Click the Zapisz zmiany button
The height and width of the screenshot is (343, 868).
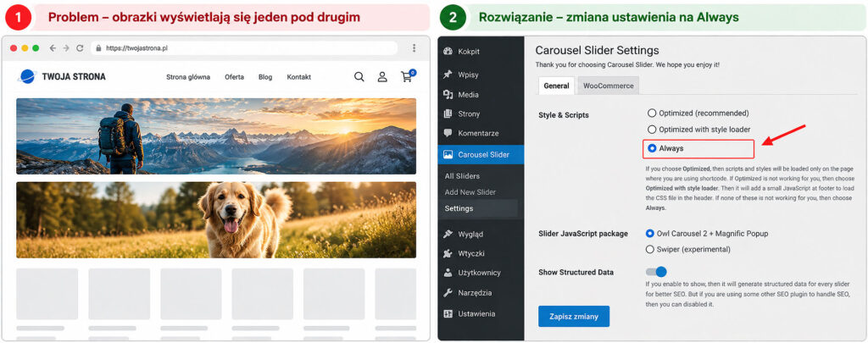[x=574, y=317]
